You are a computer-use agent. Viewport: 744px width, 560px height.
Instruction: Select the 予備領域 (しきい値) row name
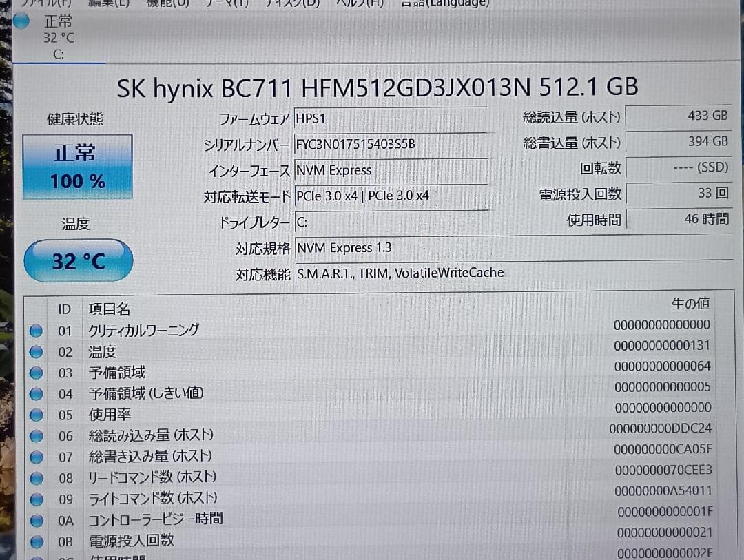pos(145,393)
